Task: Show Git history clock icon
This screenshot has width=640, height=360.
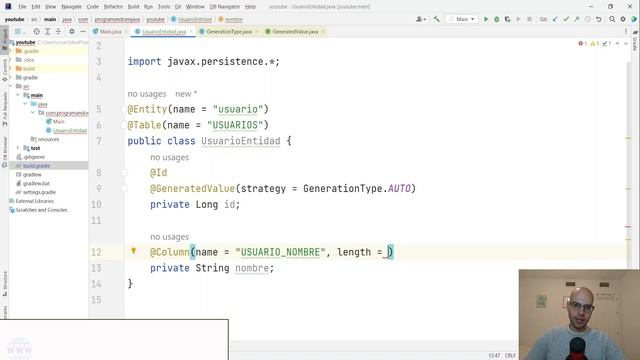Action: 587,19
